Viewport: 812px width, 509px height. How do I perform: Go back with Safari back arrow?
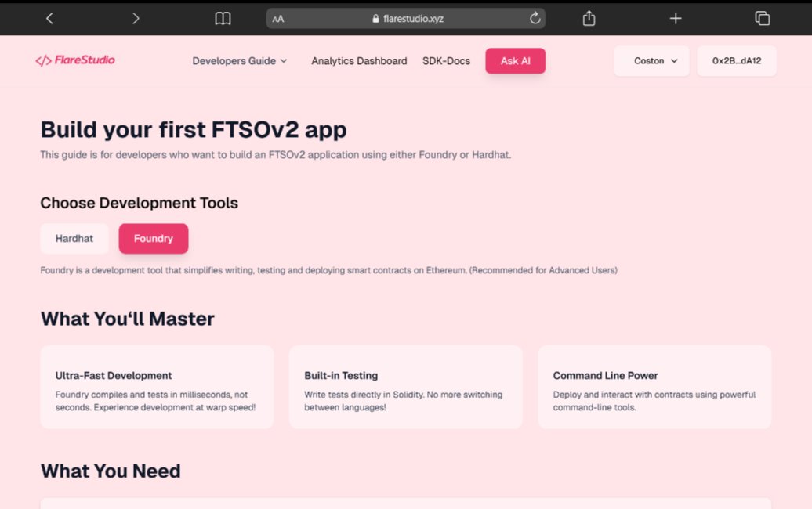(49, 19)
